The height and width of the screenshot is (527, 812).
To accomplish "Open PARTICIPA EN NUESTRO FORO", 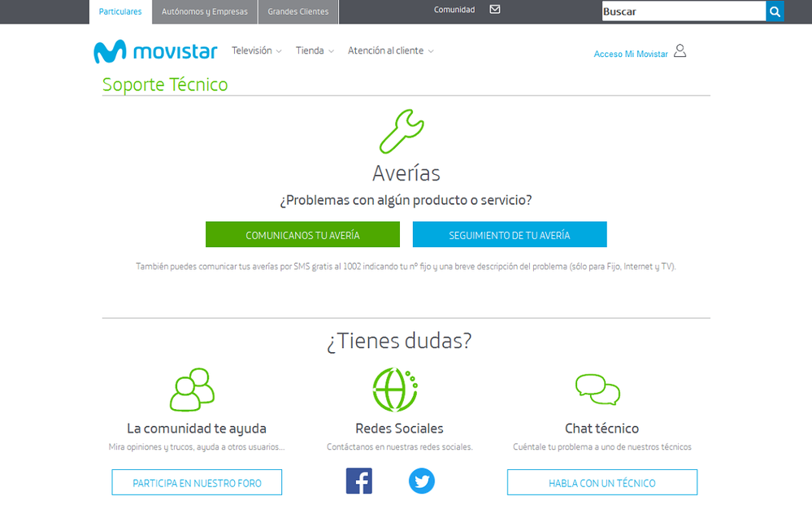I will 196,481.
